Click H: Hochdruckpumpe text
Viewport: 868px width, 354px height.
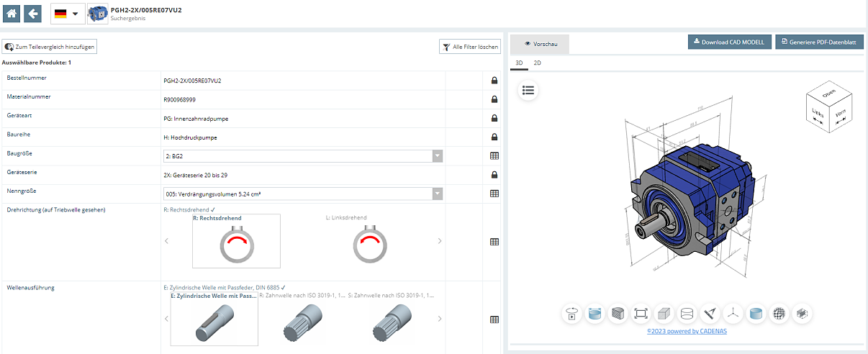pos(190,137)
